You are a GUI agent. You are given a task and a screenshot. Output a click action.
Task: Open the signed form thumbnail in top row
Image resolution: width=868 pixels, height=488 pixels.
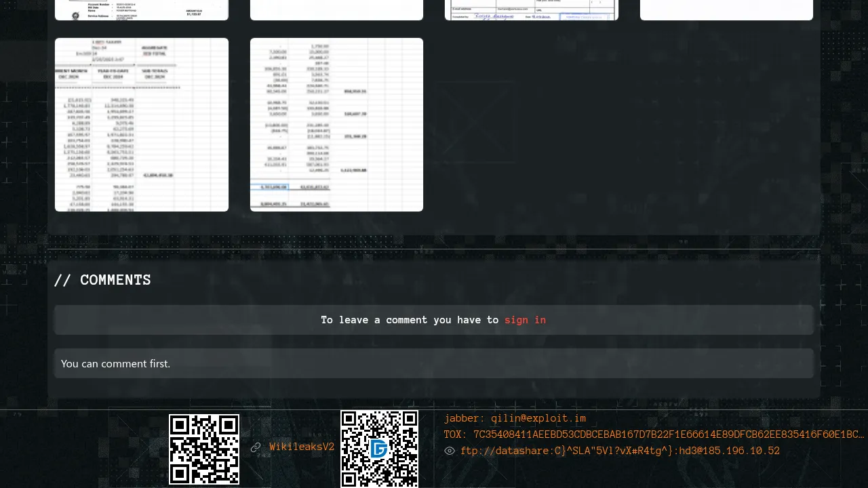coord(532,9)
